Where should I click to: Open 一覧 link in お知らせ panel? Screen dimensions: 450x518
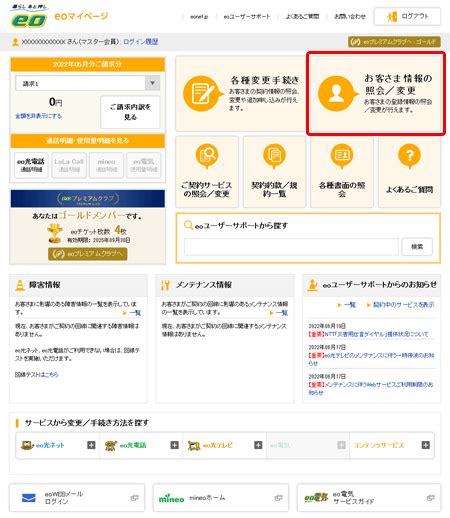[350, 305]
